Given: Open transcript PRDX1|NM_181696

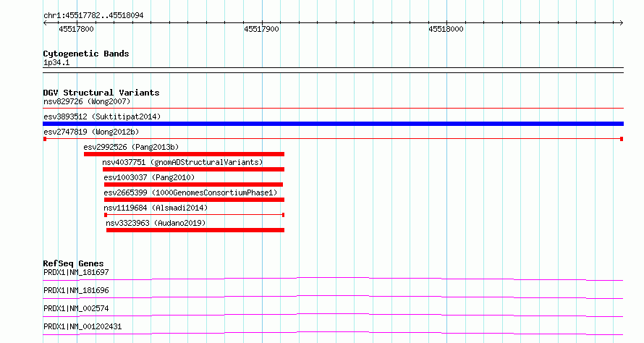Looking at the screenshot, I should (x=76, y=290).
